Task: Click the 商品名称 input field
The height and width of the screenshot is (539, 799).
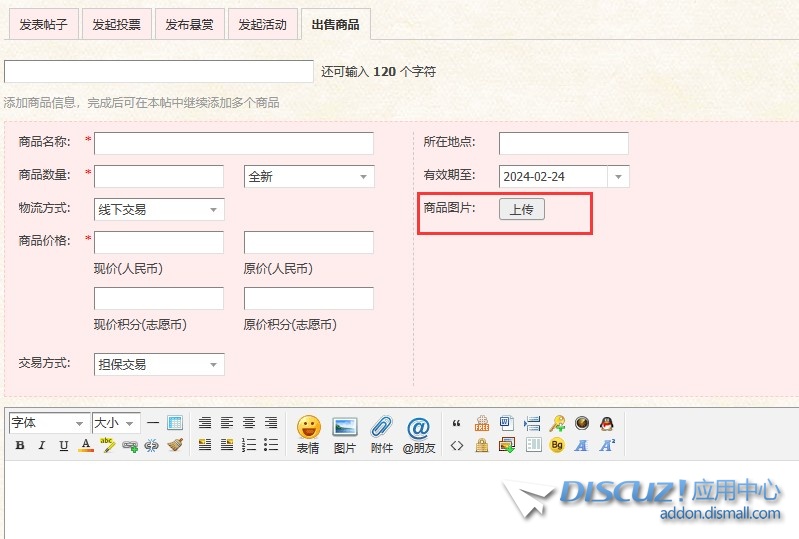Action: click(234, 144)
